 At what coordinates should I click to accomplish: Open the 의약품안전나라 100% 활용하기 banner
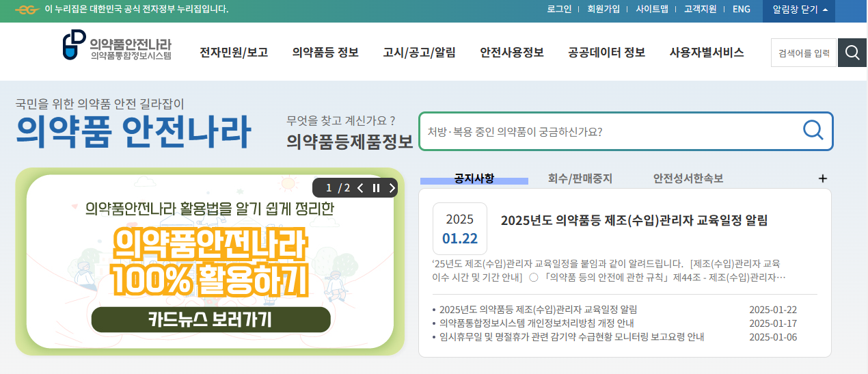click(x=211, y=263)
